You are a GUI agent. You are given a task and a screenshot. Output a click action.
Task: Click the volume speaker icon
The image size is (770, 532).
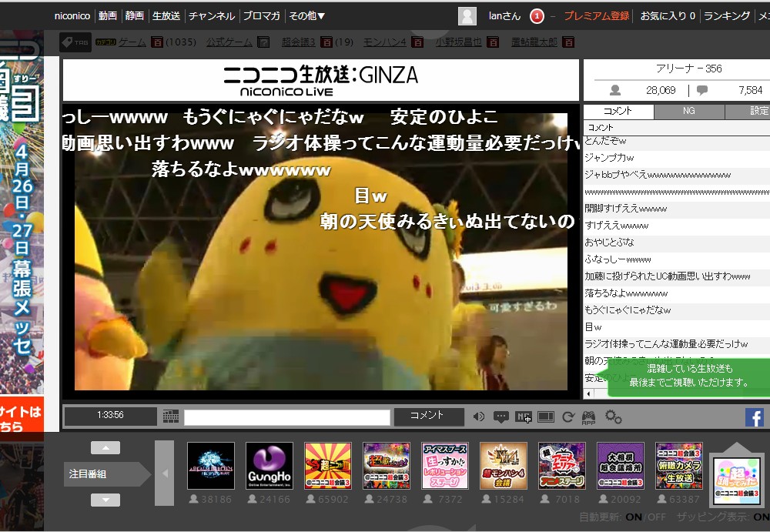[x=478, y=417]
